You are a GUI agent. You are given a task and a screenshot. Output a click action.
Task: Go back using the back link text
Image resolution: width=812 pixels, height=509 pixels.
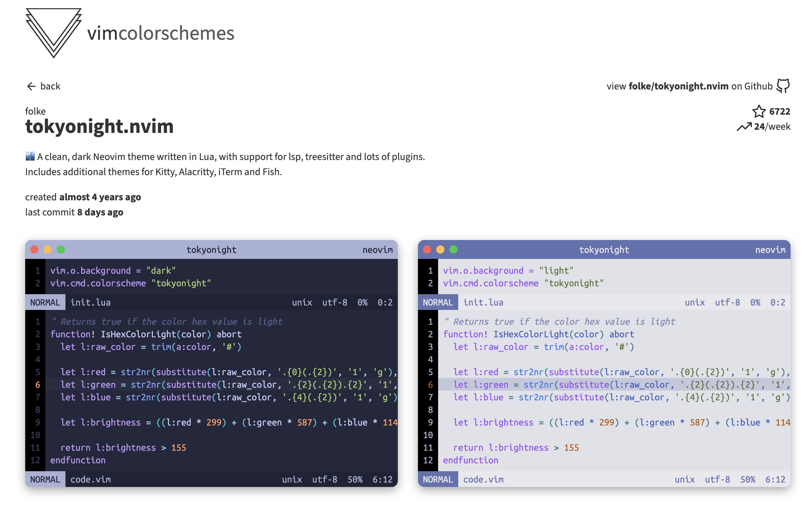coord(50,86)
